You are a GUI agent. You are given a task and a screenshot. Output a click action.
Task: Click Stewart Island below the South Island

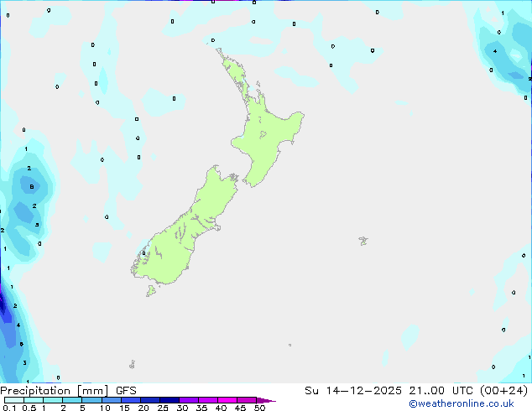(151, 290)
